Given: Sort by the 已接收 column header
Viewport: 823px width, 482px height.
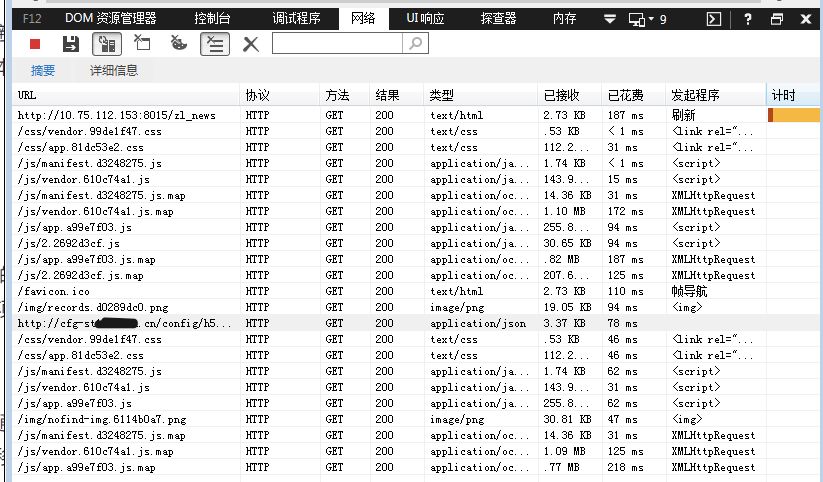Looking at the screenshot, I should [569, 95].
